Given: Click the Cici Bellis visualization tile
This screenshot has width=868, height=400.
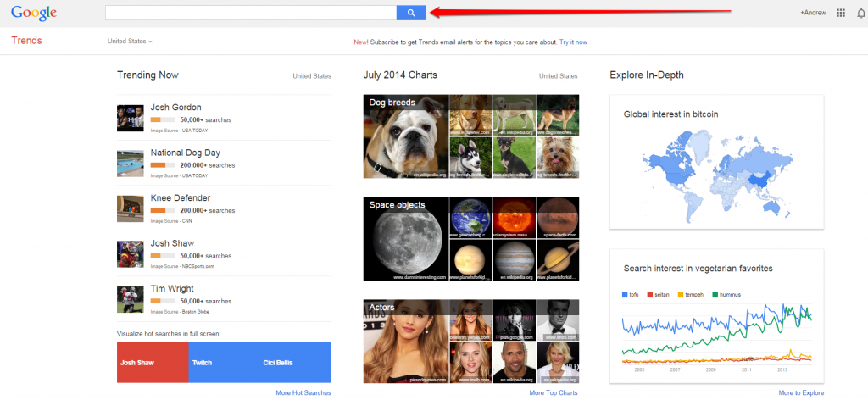Looking at the screenshot, I should (296, 363).
